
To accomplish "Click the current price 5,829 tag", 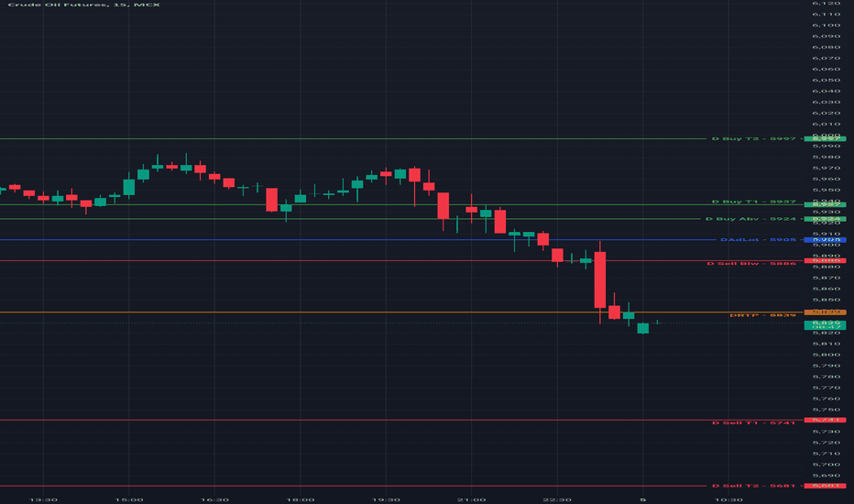I will click(x=825, y=324).
